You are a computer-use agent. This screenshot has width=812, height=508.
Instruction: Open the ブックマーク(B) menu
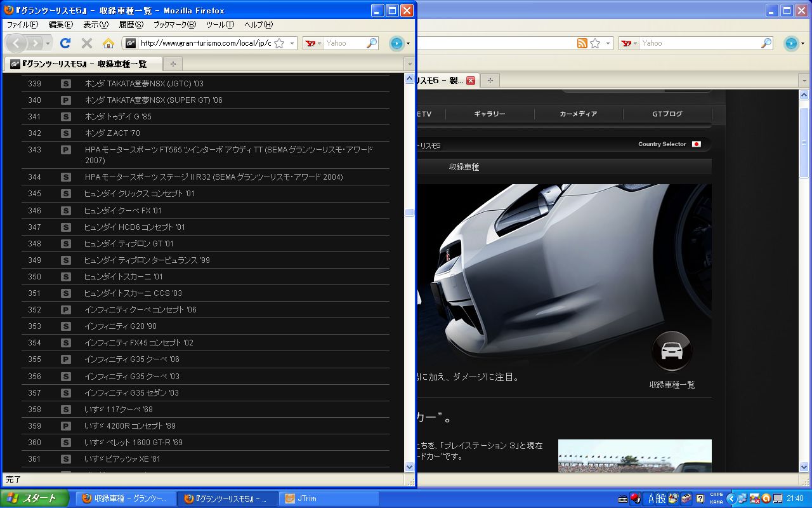174,25
